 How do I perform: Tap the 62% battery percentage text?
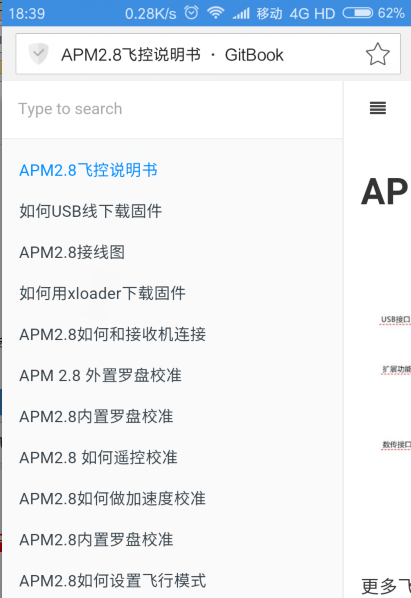click(391, 13)
